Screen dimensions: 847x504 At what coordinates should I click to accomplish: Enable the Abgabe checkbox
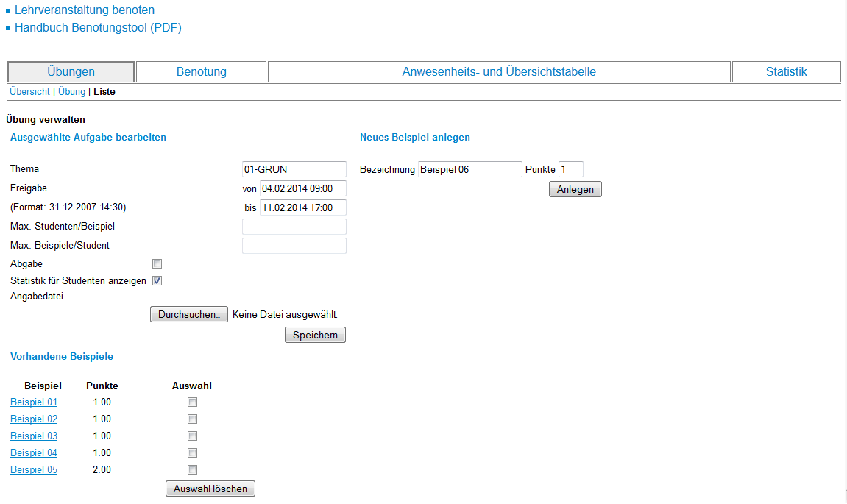tap(157, 264)
